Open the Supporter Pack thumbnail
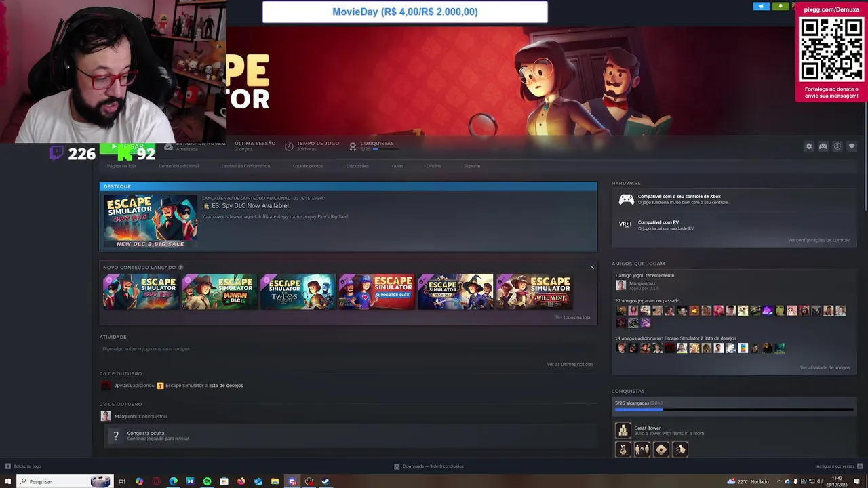The width and height of the screenshot is (868, 488). tap(376, 291)
